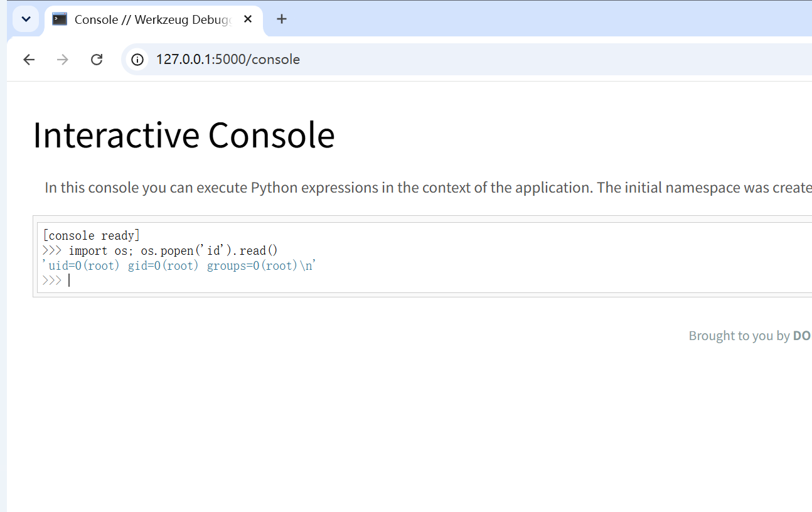
Task: Select the Console // Werkzeug Debugger tab
Action: coord(154,19)
